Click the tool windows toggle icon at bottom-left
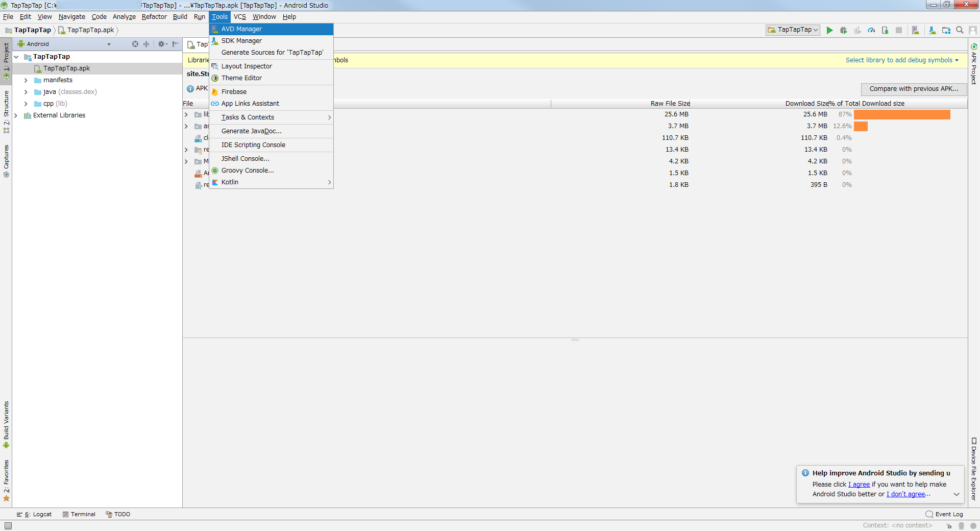Viewport: 980px width, 531px height. (8, 525)
